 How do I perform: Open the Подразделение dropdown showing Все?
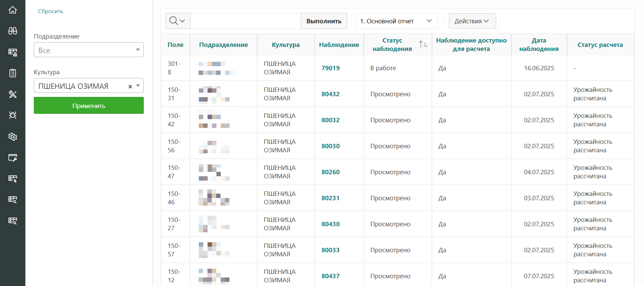pos(89,50)
